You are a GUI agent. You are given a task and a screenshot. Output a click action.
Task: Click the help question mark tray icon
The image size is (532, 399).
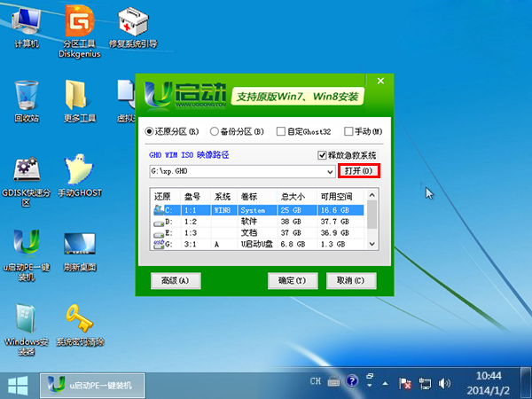[x=352, y=381]
